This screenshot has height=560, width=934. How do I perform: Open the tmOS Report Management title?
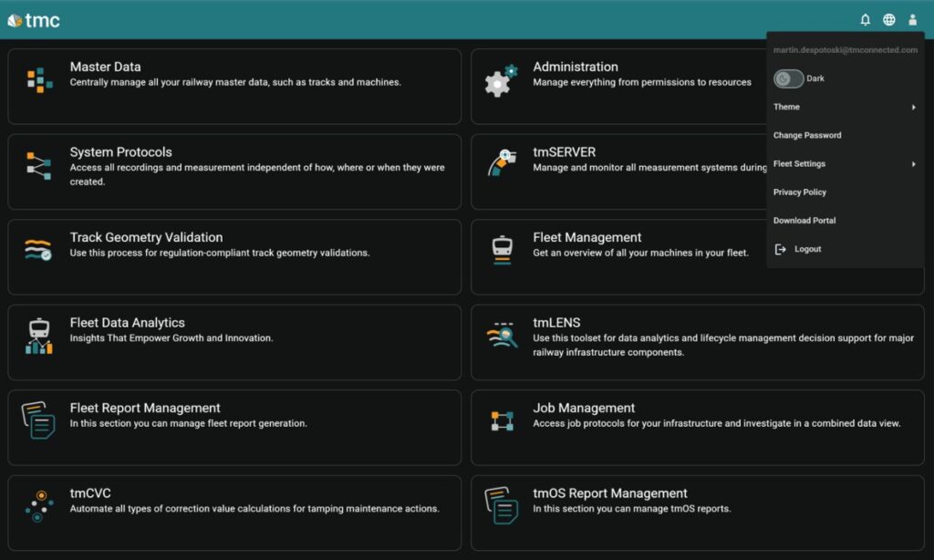pyautogui.click(x=609, y=493)
